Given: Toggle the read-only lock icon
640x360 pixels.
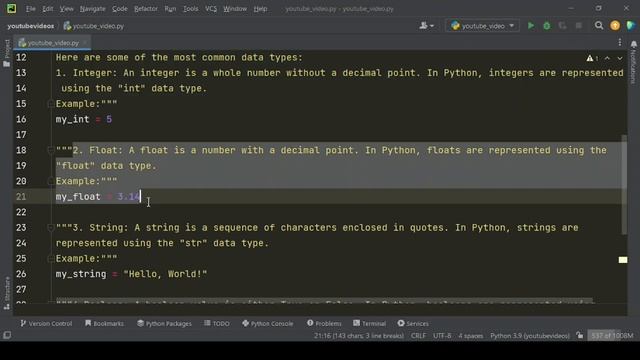Looking at the screenshot, I should tap(580, 336).
